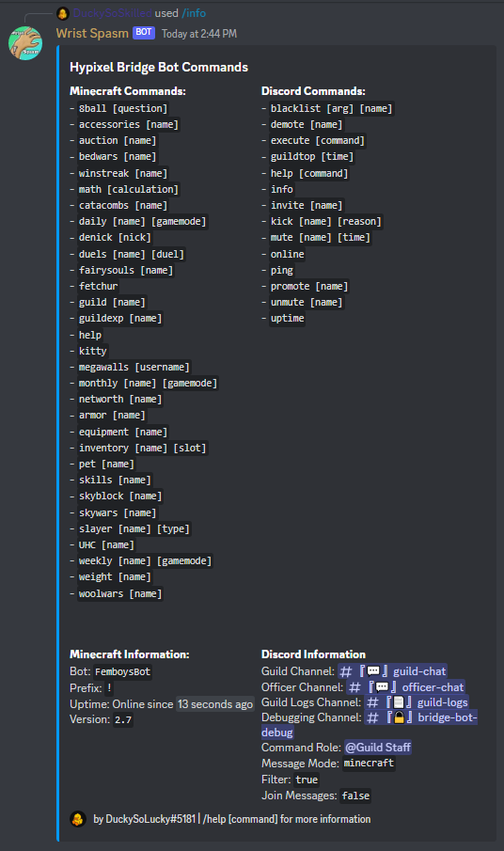Viewport: 504px width, 851px height.
Task: Click the @Guild Staff role mention
Action: point(378,748)
